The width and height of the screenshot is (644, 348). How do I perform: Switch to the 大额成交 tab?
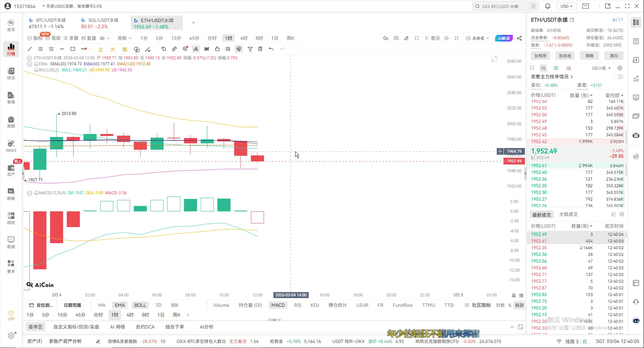click(569, 214)
